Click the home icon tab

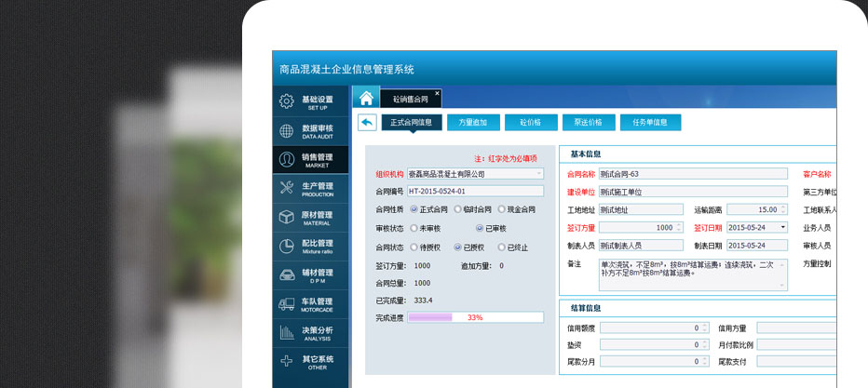tap(366, 98)
